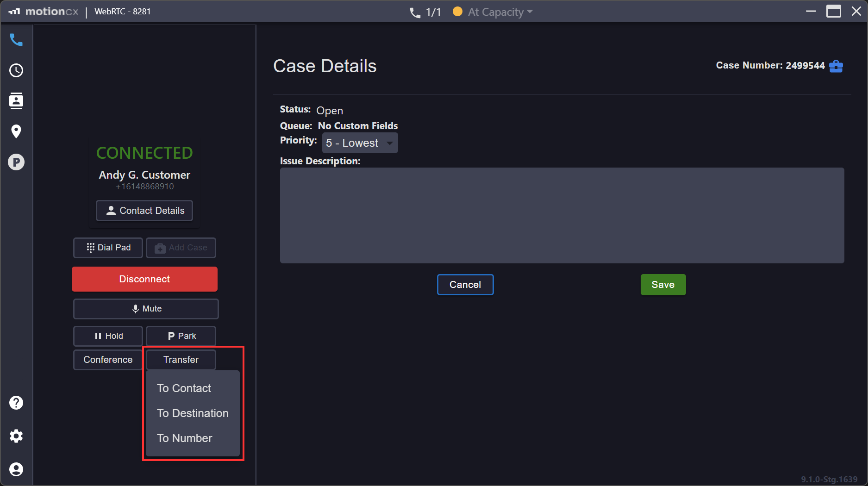This screenshot has height=486, width=868.
Task: Click the Case Details heading
Action: click(x=325, y=66)
